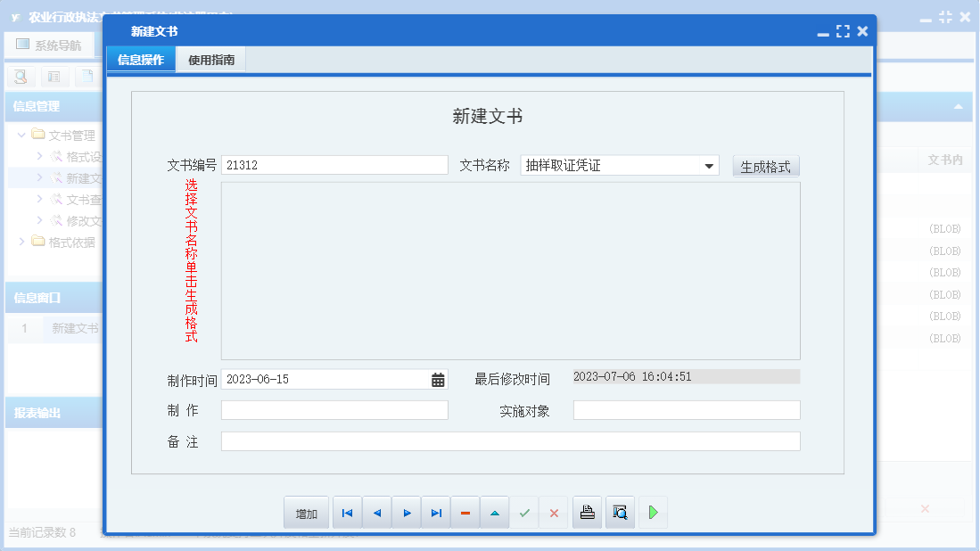The width and height of the screenshot is (980, 551).
Task: Go to next record with the arrow icon
Action: (x=406, y=512)
